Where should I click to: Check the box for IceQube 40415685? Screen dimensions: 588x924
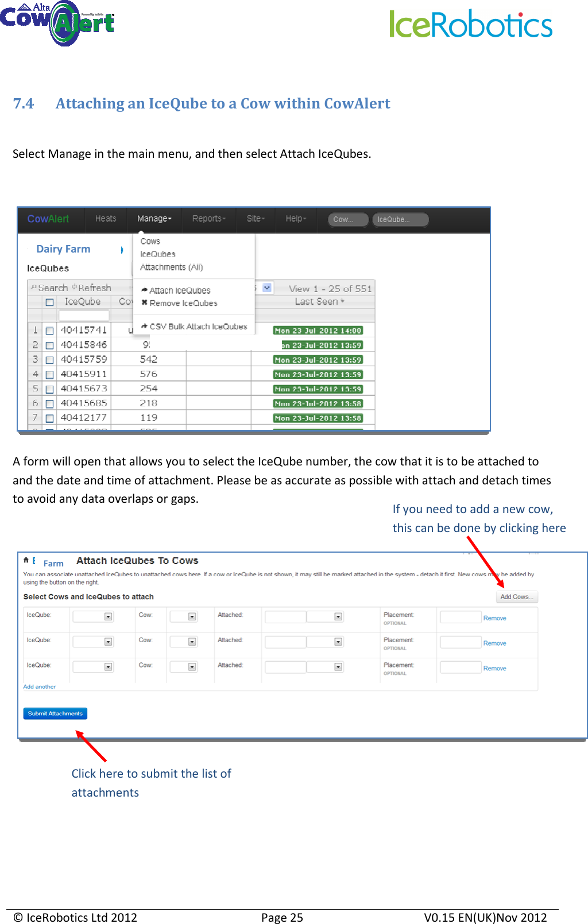point(49,403)
